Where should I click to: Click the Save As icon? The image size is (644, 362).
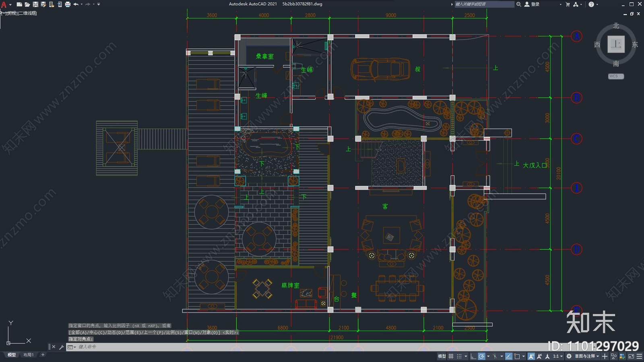pos(43,4)
